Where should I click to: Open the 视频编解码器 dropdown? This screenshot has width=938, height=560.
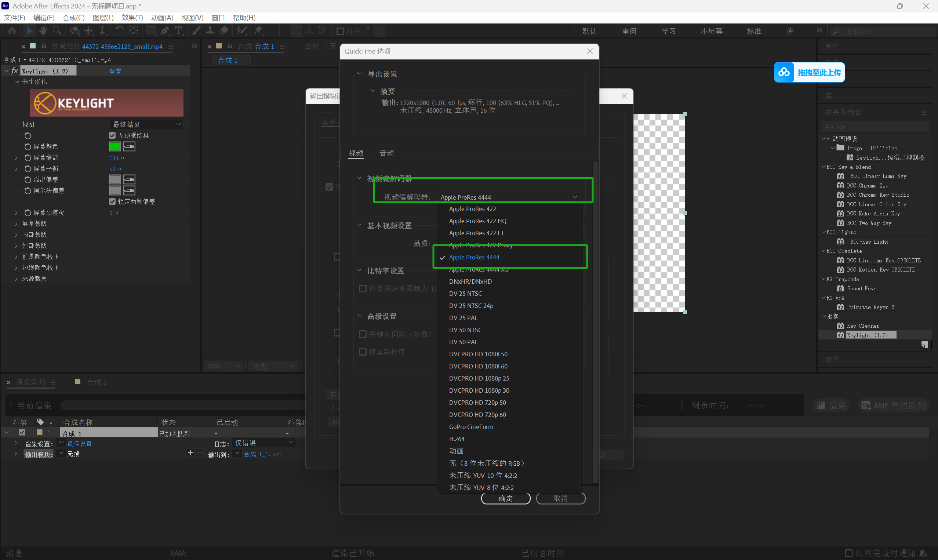click(x=508, y=197)
